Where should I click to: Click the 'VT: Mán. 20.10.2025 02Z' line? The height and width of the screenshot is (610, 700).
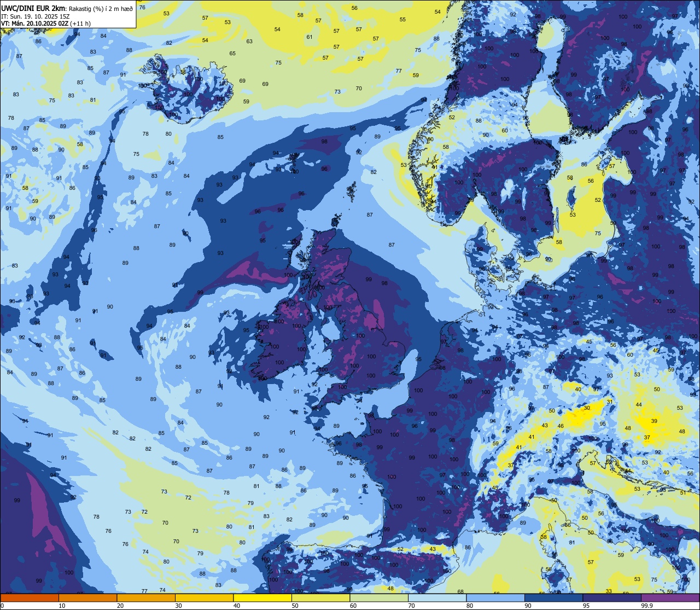pyautogui.click(x=35, y=24)
